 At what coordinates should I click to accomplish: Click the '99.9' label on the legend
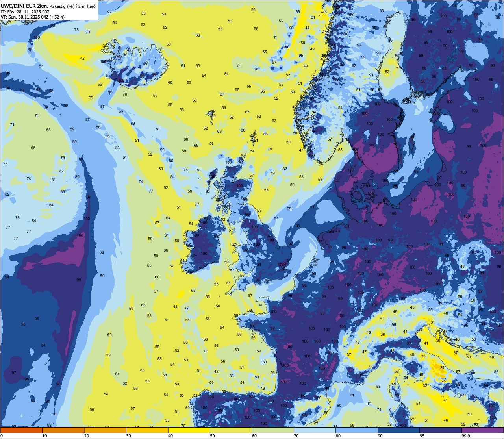[466, 436]
